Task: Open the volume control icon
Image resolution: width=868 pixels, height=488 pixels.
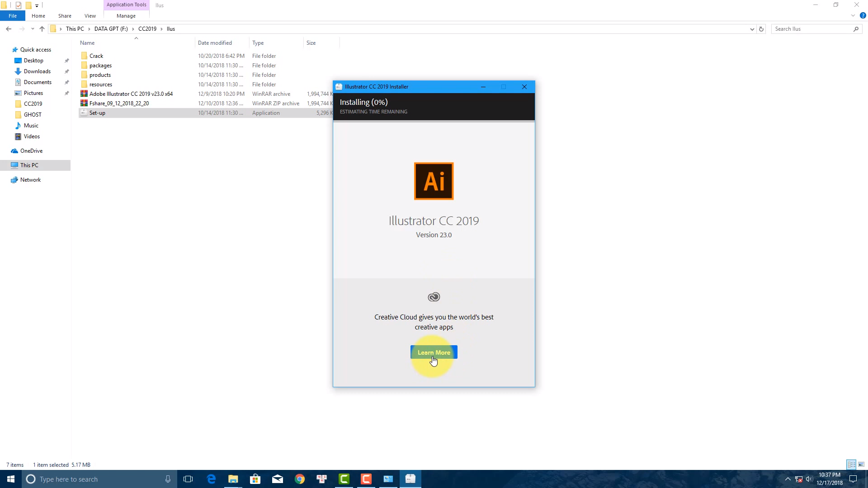Action: pos(809,479)
